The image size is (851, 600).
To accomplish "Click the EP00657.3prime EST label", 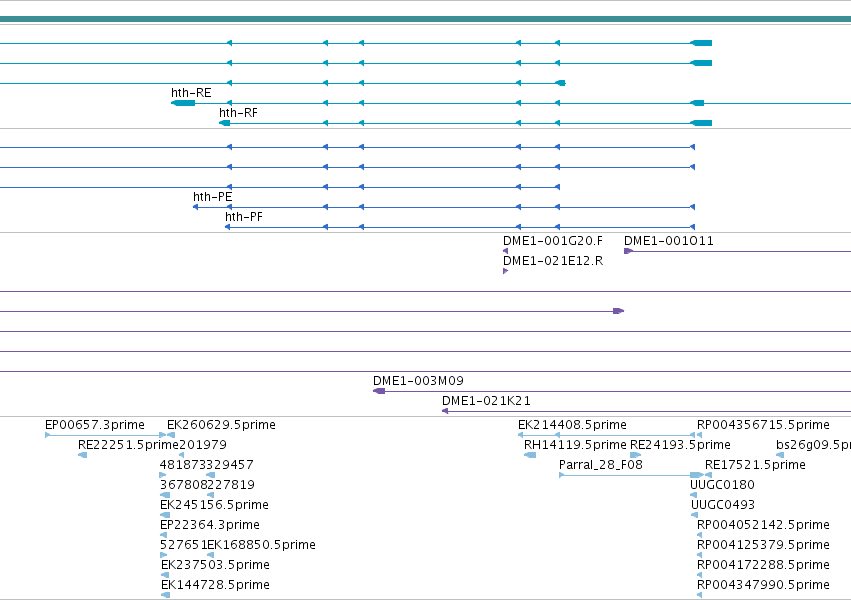I will click(94, 425).
